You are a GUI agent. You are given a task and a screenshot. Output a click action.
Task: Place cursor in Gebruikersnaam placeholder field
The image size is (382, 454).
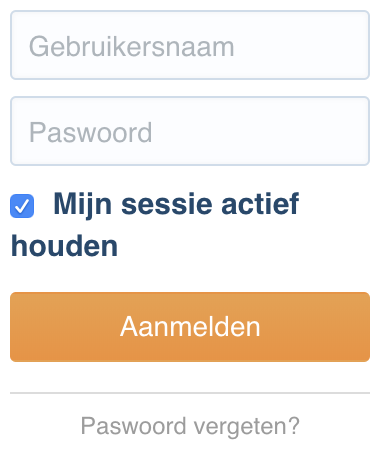[190, 45]
